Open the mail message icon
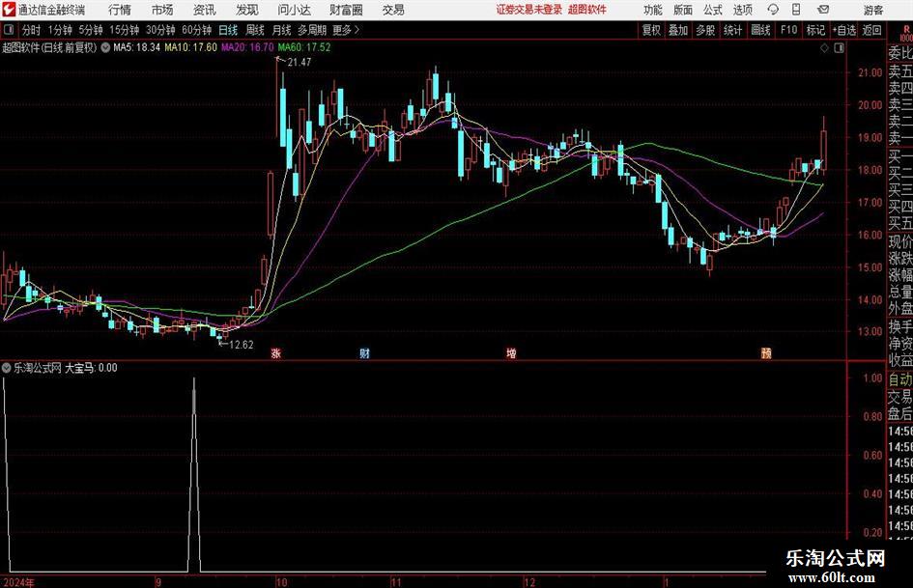The height and width of the screenshot is (588, 913). tap(823, 10)
